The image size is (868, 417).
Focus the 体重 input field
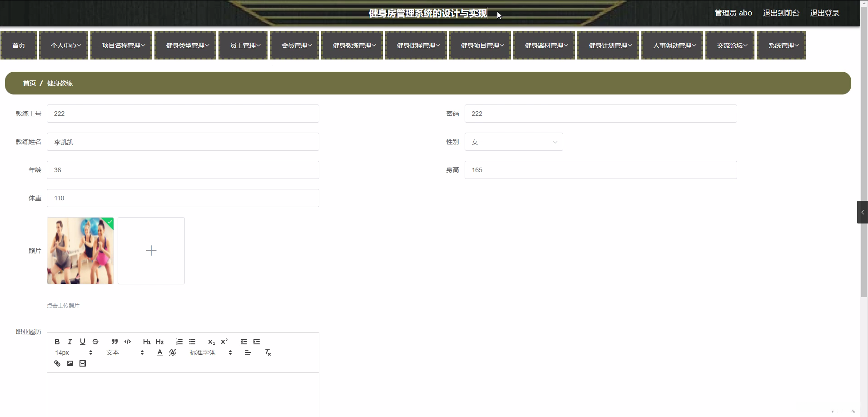coord(183,198)
